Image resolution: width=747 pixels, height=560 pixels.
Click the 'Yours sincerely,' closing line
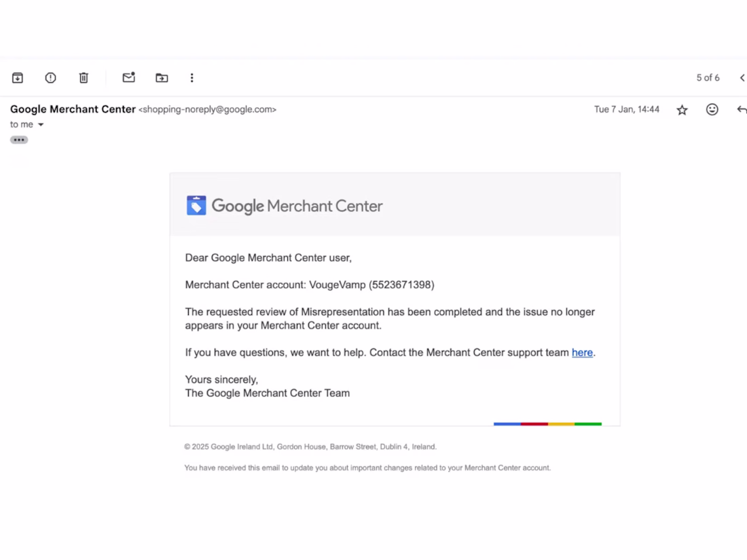point(221,379)
